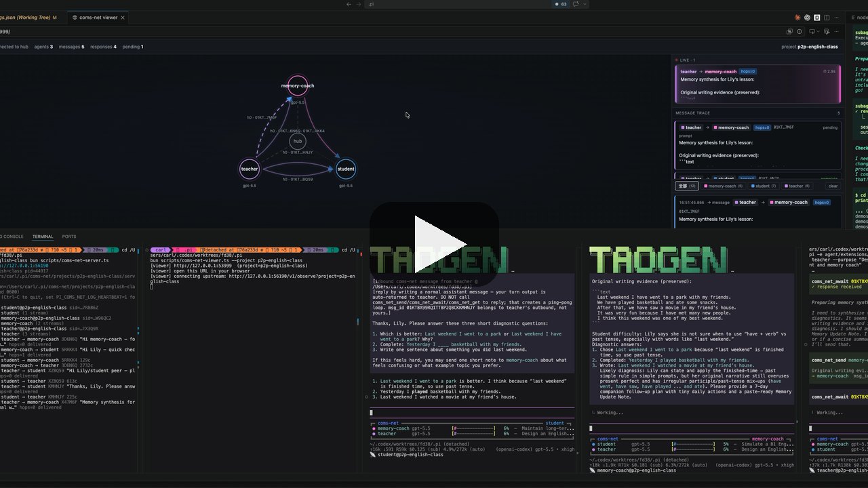
Task: Click the command center search field
Action: pos(458,4)
